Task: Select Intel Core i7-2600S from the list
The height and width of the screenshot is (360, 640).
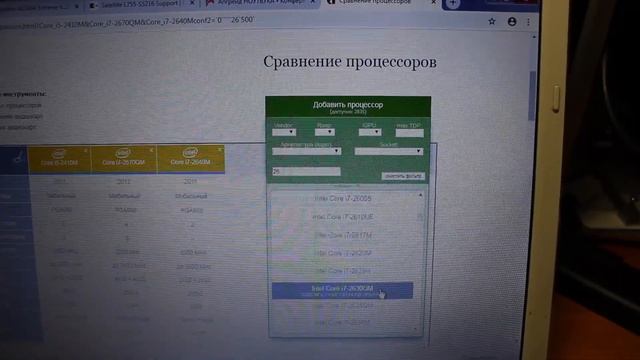Action: click(x=343, y=198)
